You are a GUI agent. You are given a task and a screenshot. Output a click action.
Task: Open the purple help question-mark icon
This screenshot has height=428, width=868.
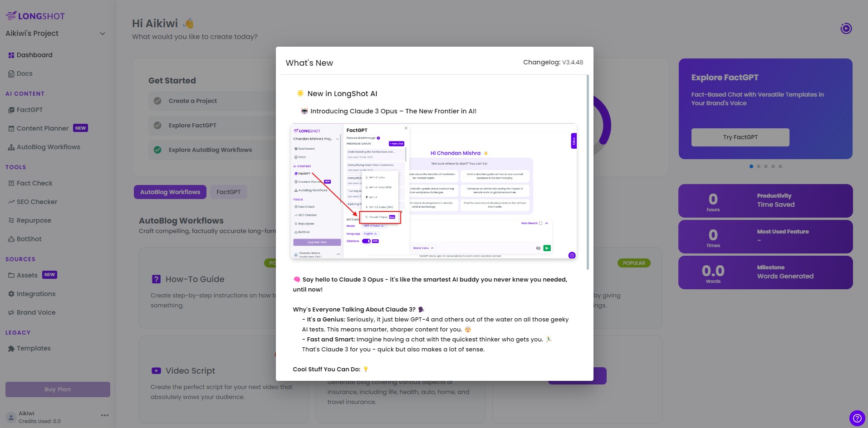click(x=857, y=418)
